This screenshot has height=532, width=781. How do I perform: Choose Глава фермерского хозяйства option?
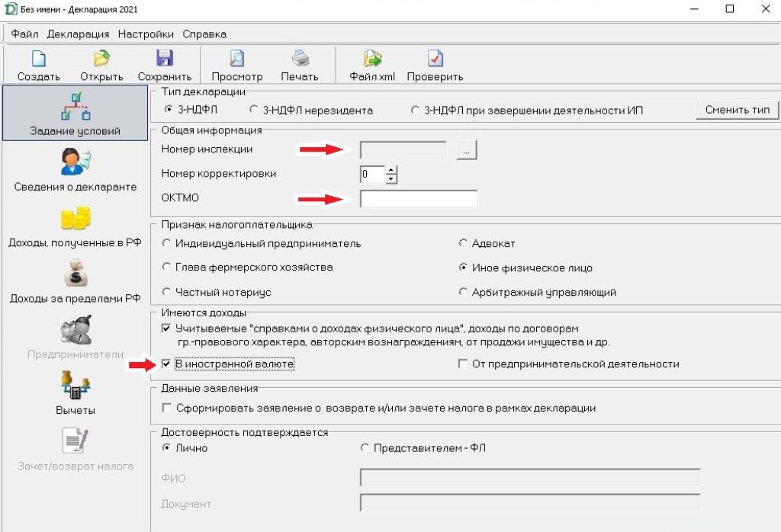click(x=166, y=267)
